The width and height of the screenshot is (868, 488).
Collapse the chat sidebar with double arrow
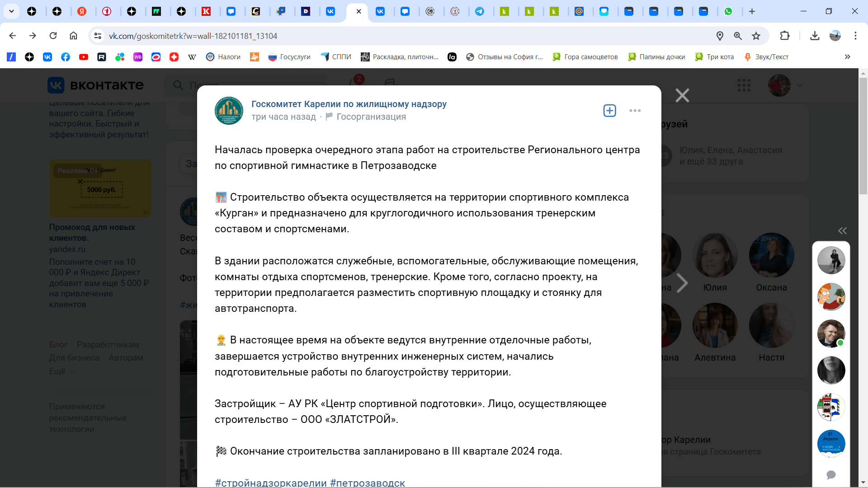[x=842, y=231]
